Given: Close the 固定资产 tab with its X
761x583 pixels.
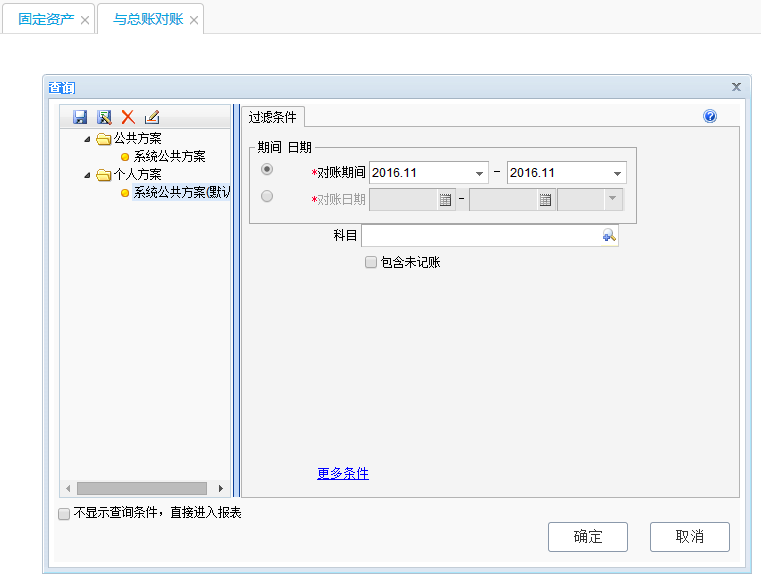Looking at the screenshot, I should (x=85, y=20).
